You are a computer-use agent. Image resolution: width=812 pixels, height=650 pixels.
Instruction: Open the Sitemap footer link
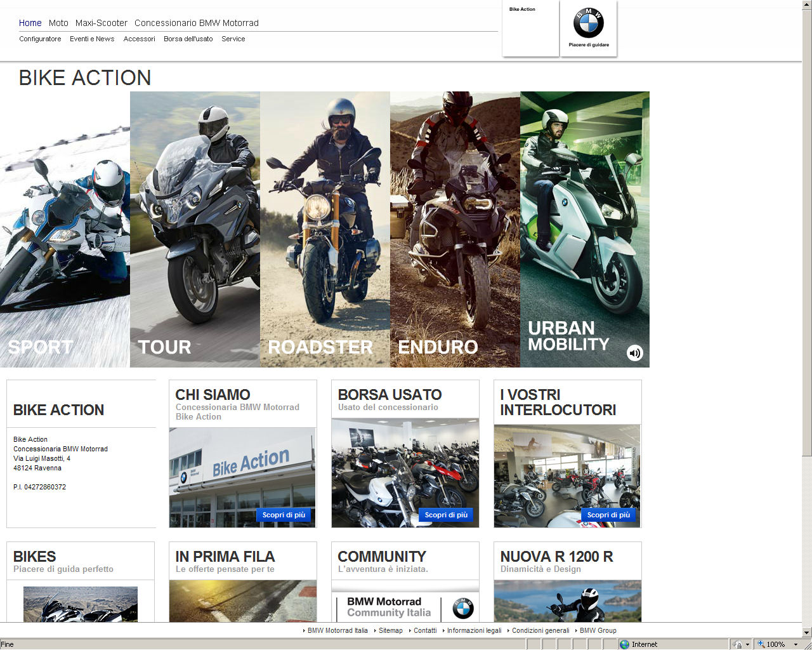tap(391, 630)
